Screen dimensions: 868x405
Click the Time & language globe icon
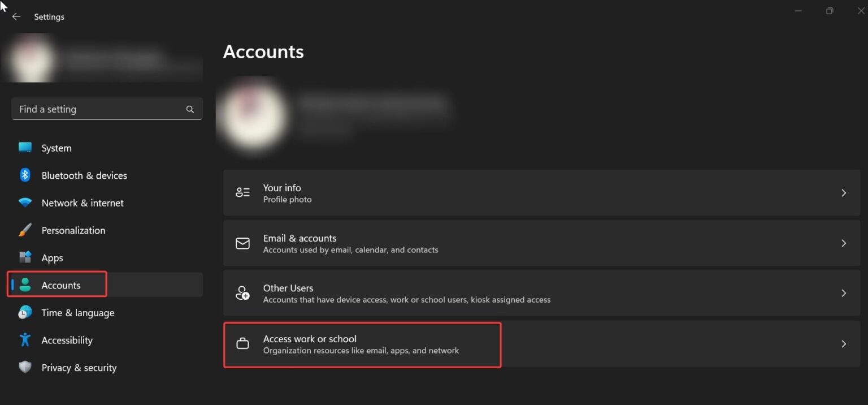[x=25, y=313]
